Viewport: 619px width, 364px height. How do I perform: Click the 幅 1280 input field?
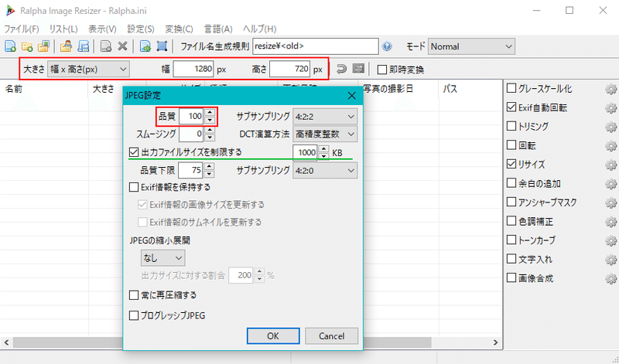pyautogui.click(x=193, y=70)
